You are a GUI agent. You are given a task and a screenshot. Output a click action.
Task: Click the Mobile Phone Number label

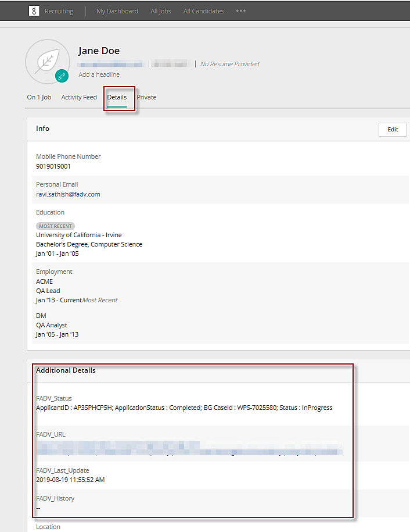point(69,156)
